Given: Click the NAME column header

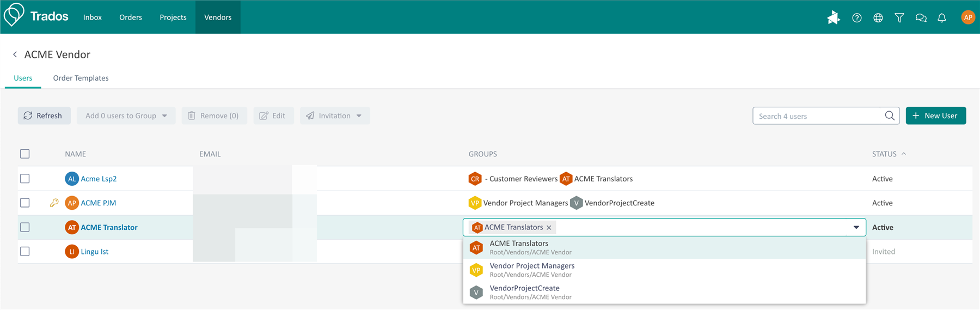Looking at the screenshot, I should [x=76, y=154].
